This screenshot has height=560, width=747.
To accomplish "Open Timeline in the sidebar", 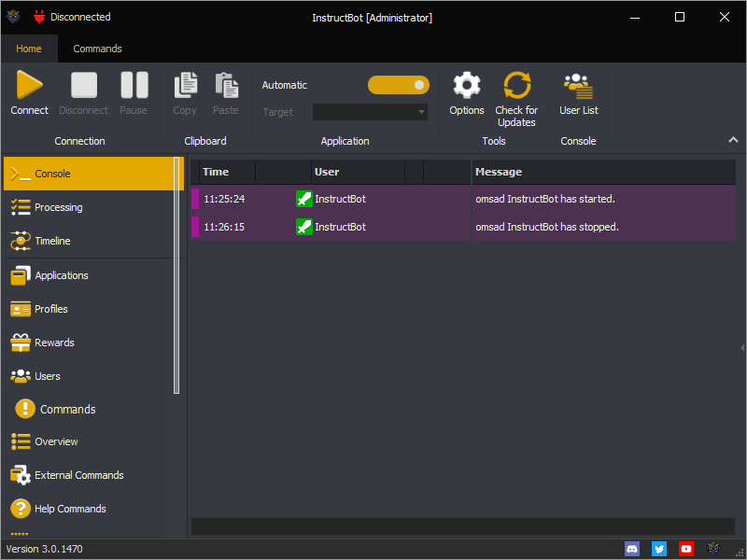I will pos(89,241).
